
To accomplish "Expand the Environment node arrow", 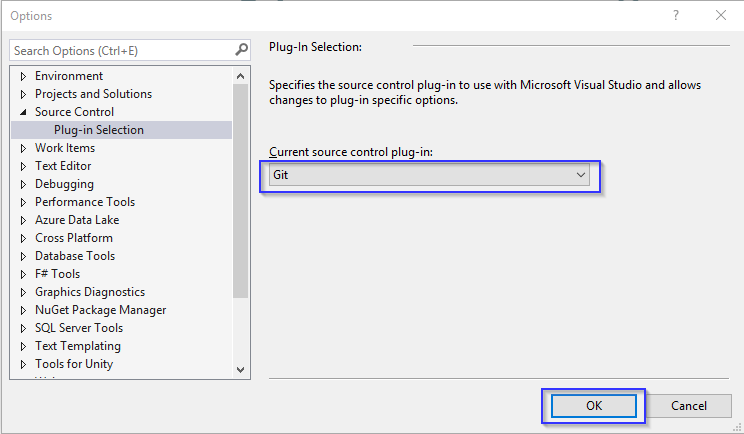I will 23,76.
